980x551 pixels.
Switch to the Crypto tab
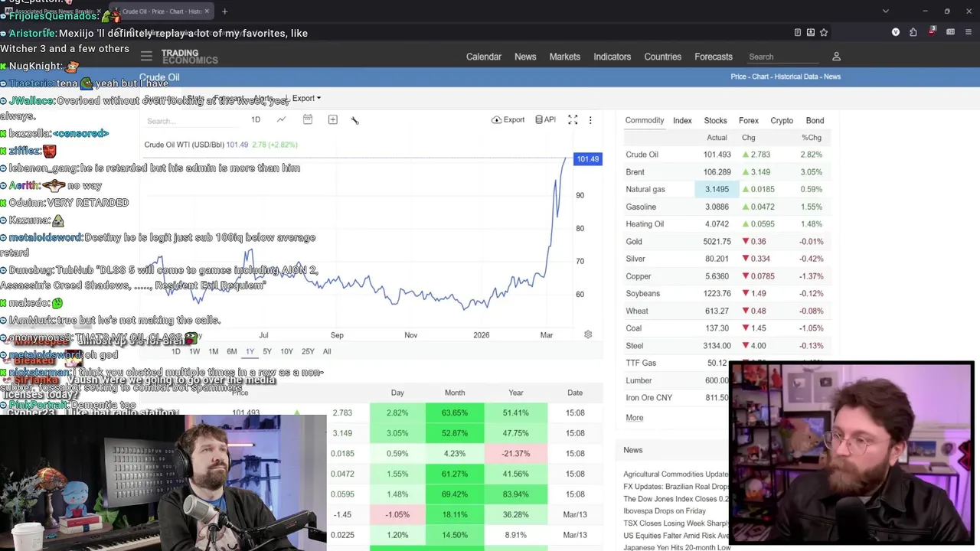click(782, 120)
